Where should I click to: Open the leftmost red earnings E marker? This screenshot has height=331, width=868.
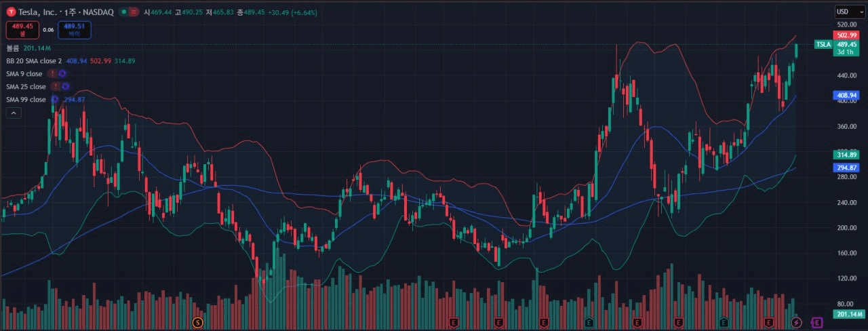[456, 322]
